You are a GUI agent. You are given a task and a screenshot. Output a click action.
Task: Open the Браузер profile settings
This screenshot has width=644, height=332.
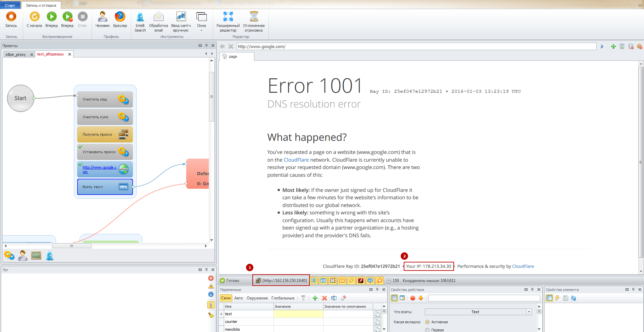point(120,19)
